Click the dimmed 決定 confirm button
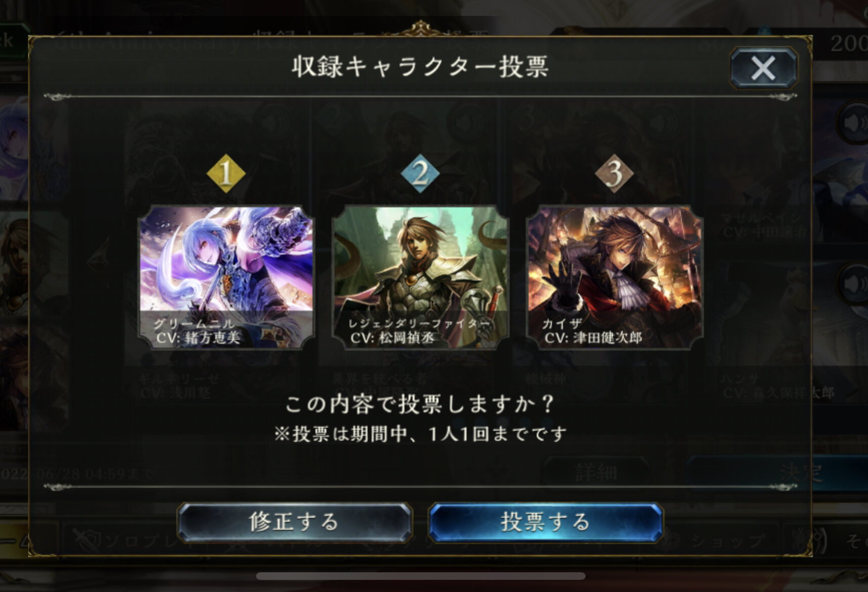Viewport: 868px width, 592px height. tap(800, 473)
